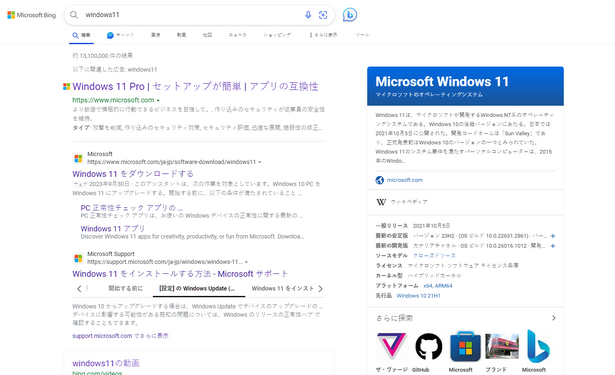Viewport: 615px width, 375px height.
Task: Open visual search camera icon
Action: click(323, 15)
